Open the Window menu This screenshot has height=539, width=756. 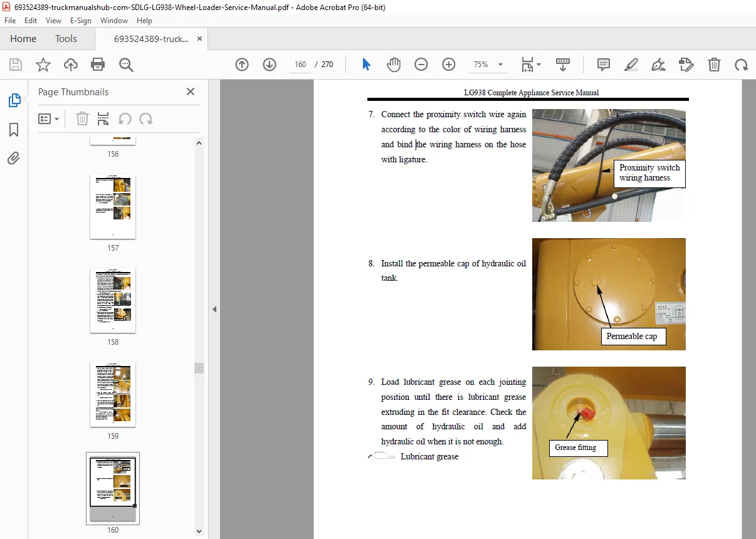click(x=114, y=21)
